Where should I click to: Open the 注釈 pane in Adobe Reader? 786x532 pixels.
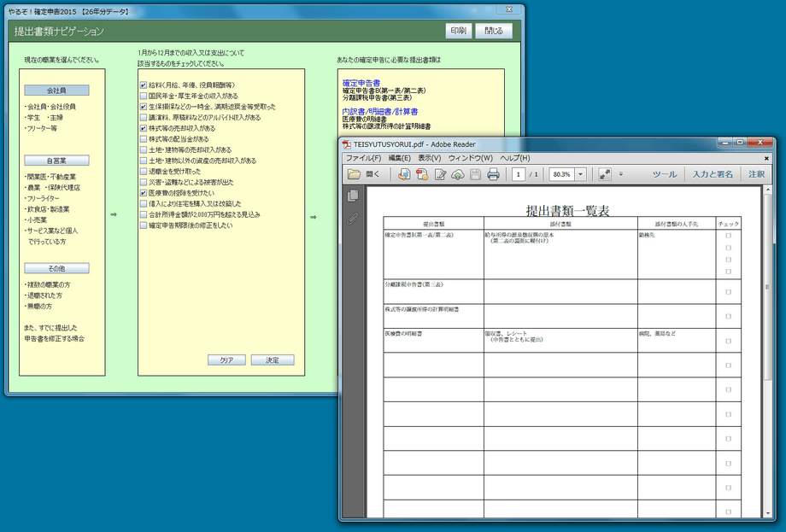click(756, 174)
